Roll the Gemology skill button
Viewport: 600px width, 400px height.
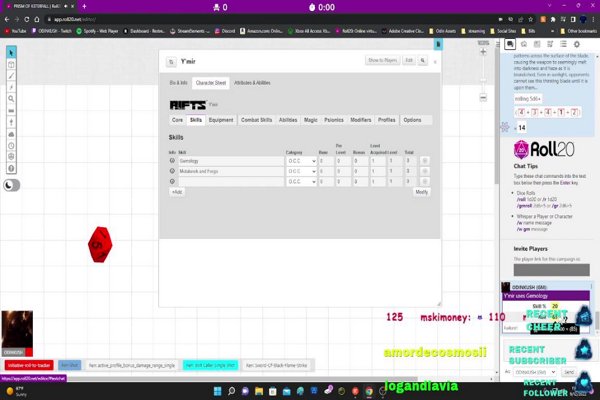[424, 161]
